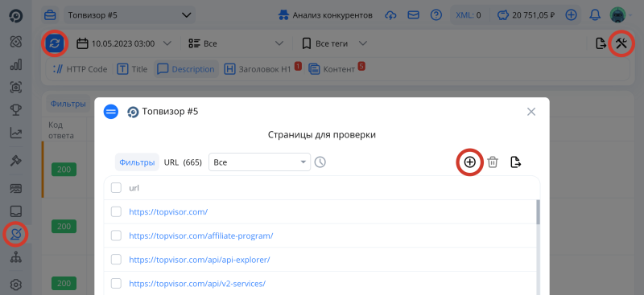The width and height of the screenshot is (644, 295).
Task: Click the trash delete icon in dialog
Action: (x=493, y=162)
